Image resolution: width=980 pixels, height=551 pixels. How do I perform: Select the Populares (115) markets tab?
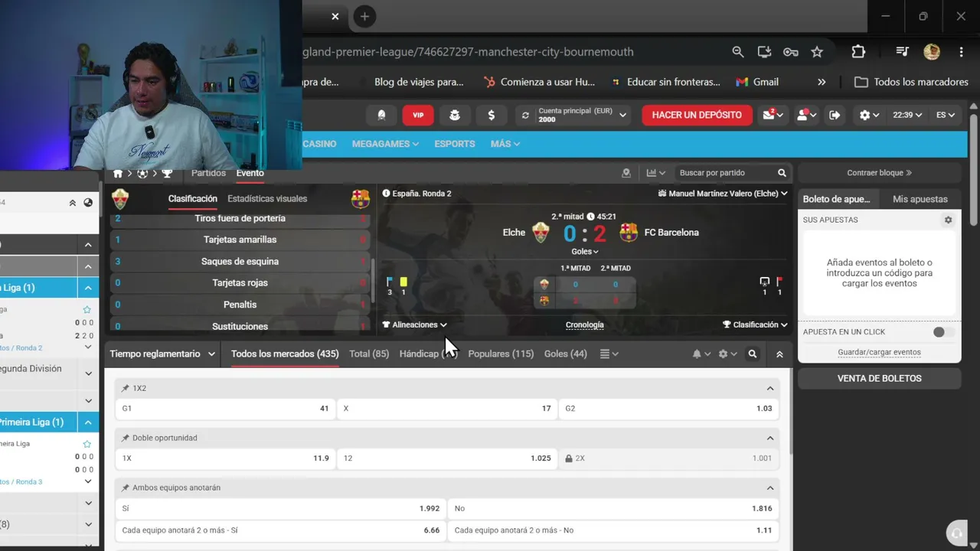501,354
